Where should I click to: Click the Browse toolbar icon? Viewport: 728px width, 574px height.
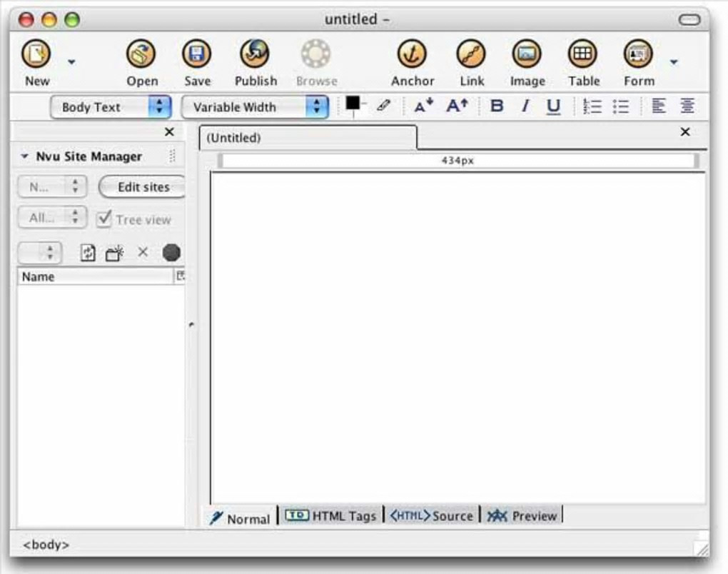(315, 54)
